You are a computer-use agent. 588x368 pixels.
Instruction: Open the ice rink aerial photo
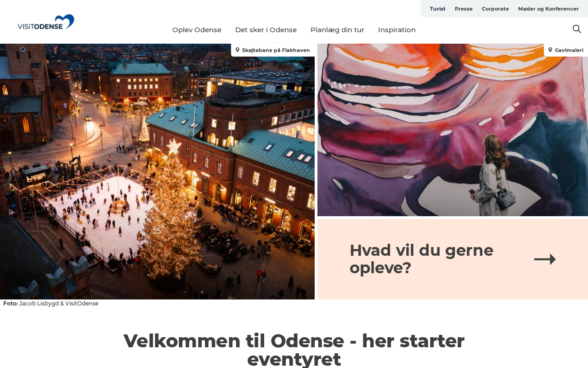tap(157, 172)
